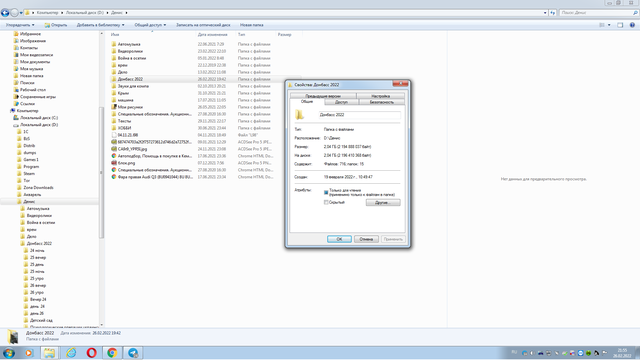Screen dimensions: 640x360
Task: Click the Explorer Forward navigation arrow
Action: pyautogui.click(x=14, y=13)
